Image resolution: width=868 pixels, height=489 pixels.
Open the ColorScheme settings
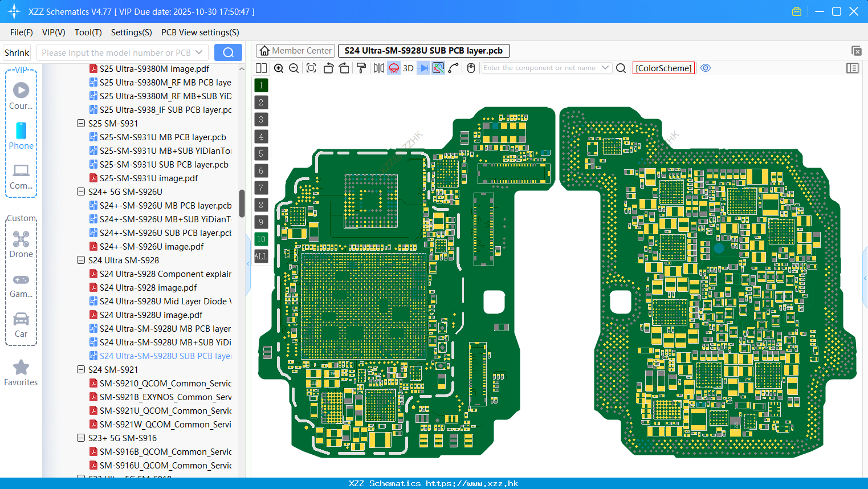coord(663,68)
